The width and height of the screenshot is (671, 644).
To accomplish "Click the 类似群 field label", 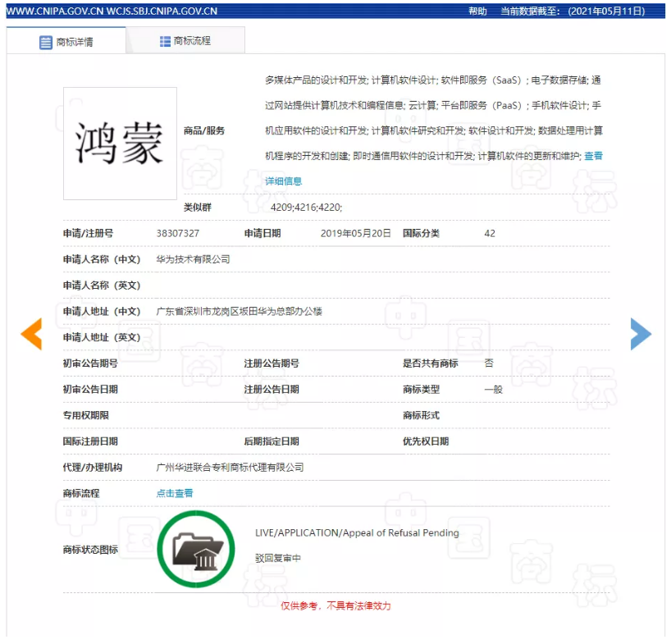I will click(x=197, y=208).
